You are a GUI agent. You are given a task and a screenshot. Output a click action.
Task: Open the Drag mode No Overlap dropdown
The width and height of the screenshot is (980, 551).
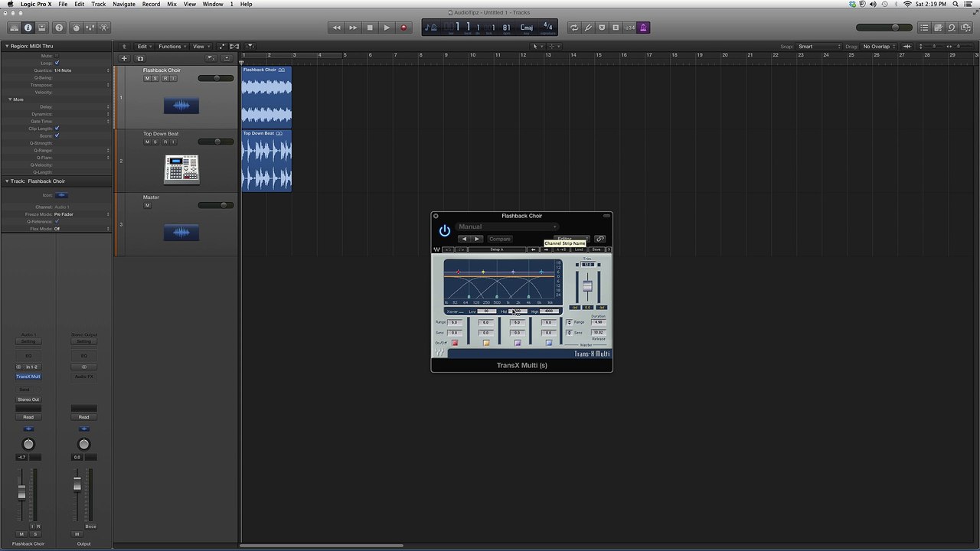coord(879,47)
